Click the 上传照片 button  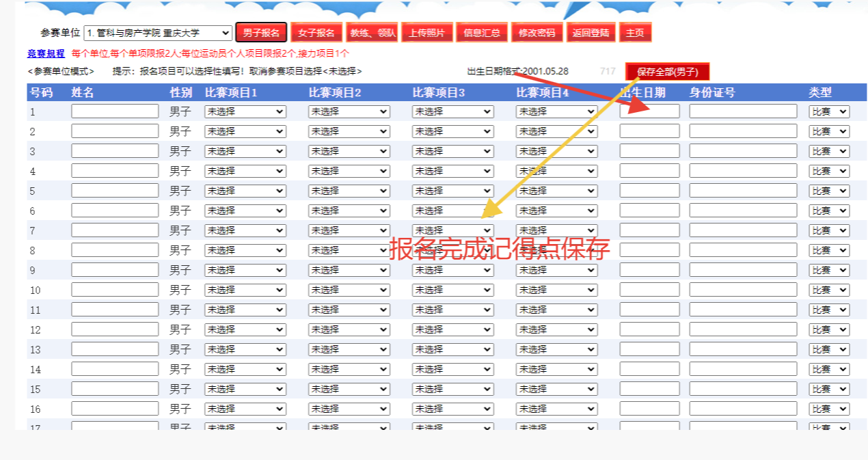pyautogui.click(x=427, y=33)
